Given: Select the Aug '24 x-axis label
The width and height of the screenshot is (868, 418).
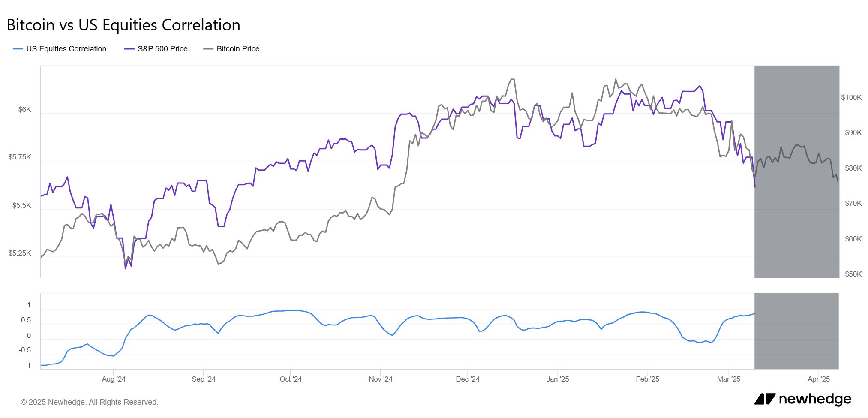Looking at the screenshot, I should click(x=114, y=379).
